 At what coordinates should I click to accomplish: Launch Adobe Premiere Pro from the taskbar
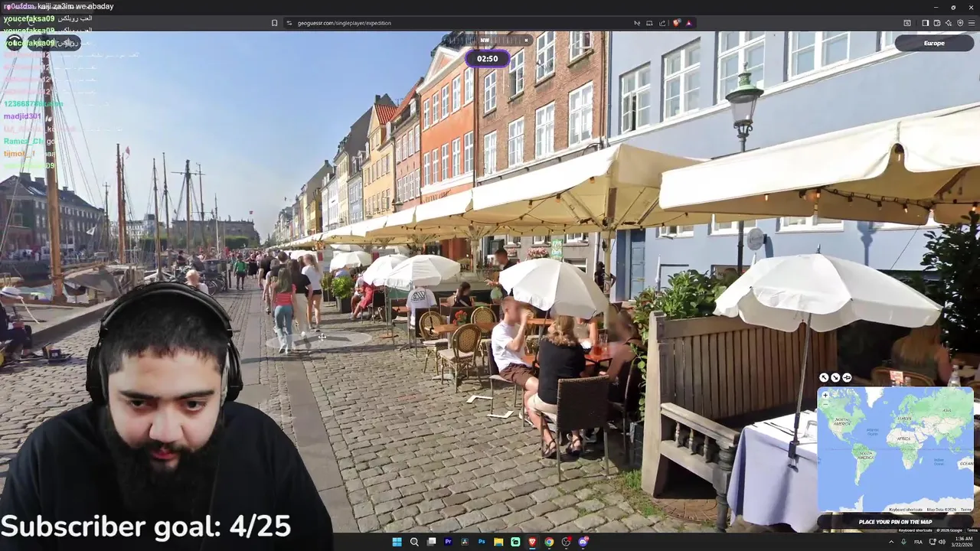tap(448, 542)
